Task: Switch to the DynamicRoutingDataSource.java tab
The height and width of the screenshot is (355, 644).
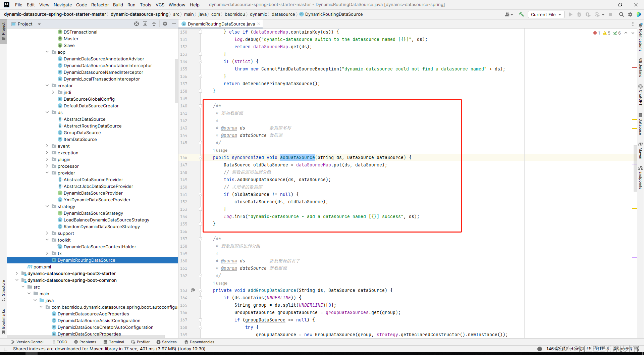Action: [220, 24]
